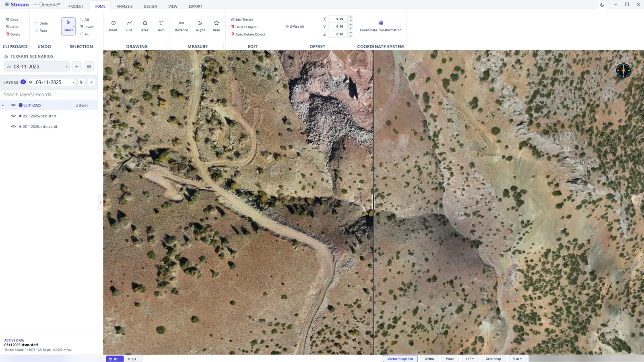Toggle visibility of 03112025-orto.so.tif
This screenshot has width=644, height=362.
click(13, 126)
